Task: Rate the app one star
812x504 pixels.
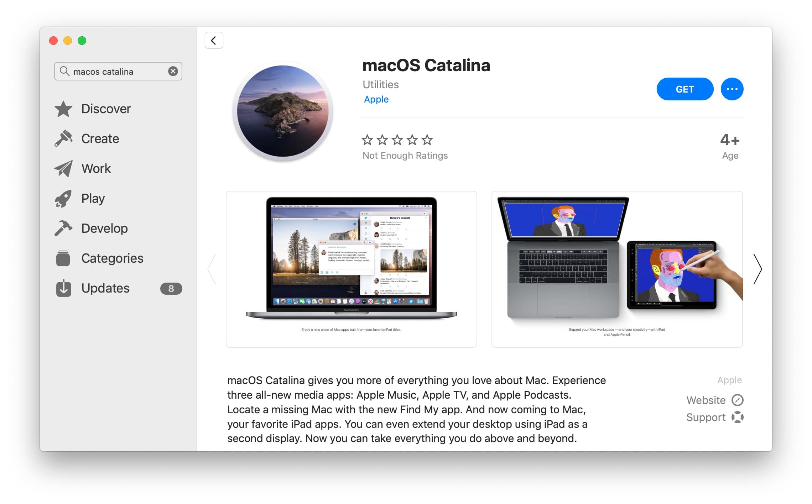Action: tap(368, 140)
